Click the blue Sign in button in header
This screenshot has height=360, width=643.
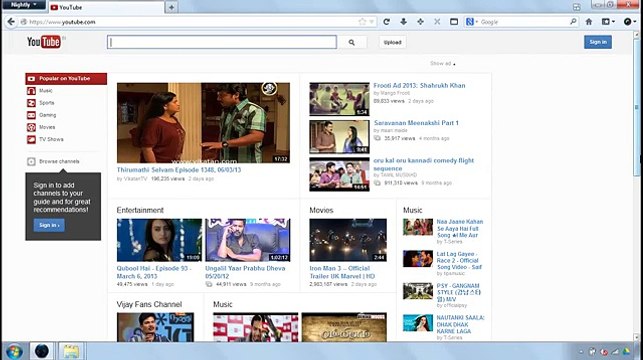598,42
